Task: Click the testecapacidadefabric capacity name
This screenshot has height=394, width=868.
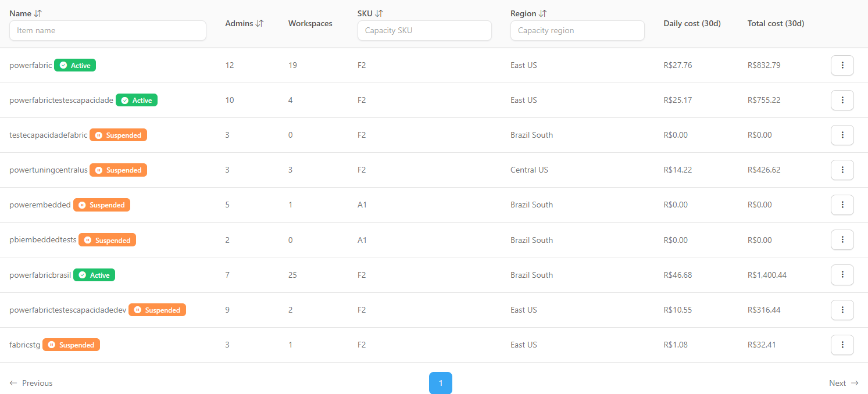Action: pos(48,135)
